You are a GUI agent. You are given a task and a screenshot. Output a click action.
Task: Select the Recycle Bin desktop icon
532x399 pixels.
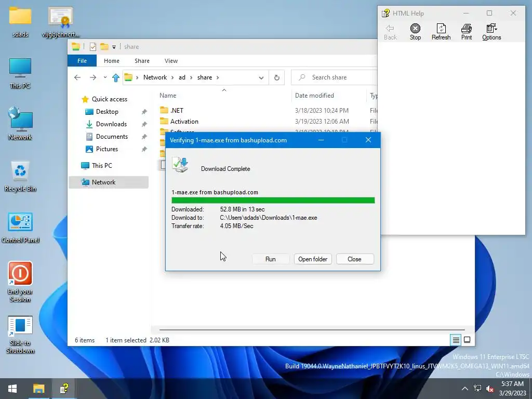[20, 177]
